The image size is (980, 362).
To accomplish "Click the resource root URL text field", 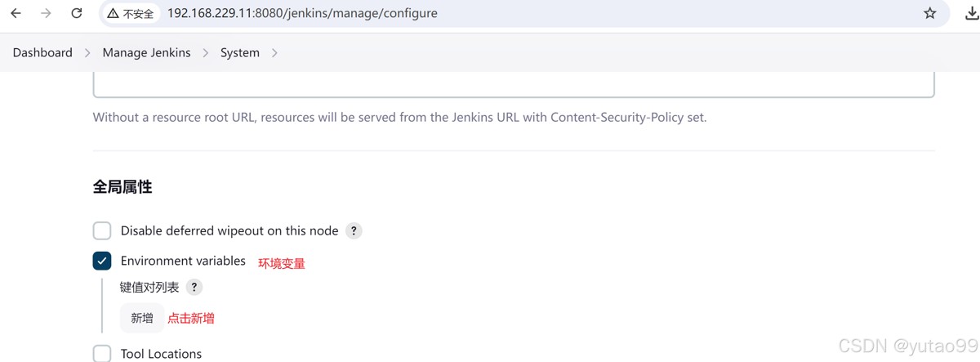I will click(513, 84).
